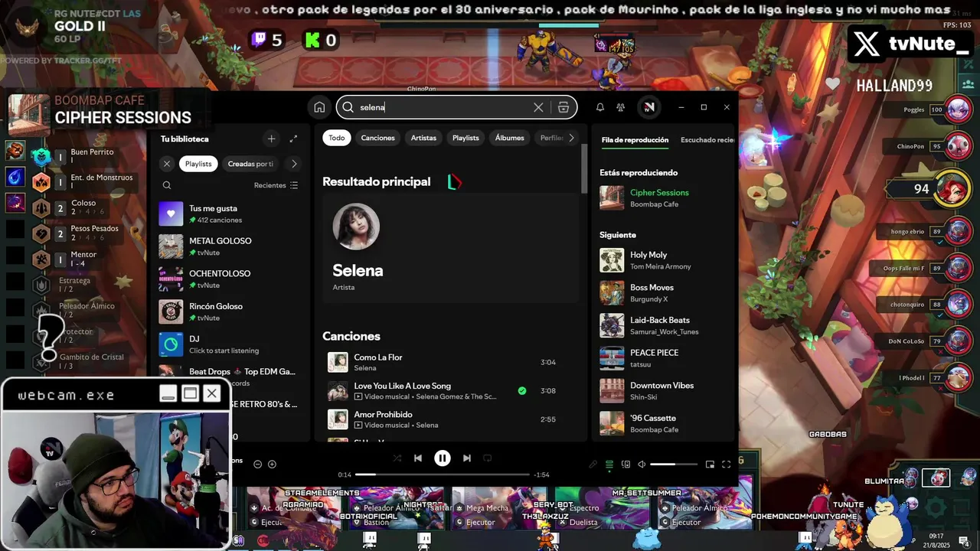Toggle Creadas por ti filter
Viewport: 980px width, 551px height.
point(251,164)
